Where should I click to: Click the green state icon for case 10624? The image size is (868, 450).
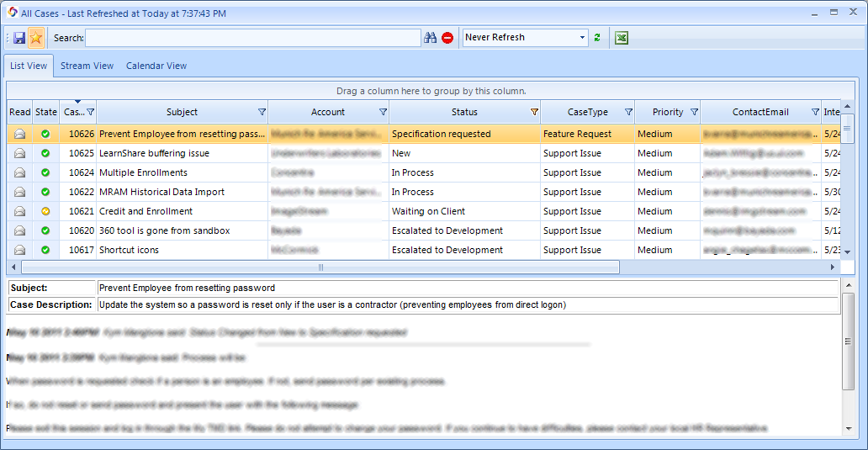(45, 172)
